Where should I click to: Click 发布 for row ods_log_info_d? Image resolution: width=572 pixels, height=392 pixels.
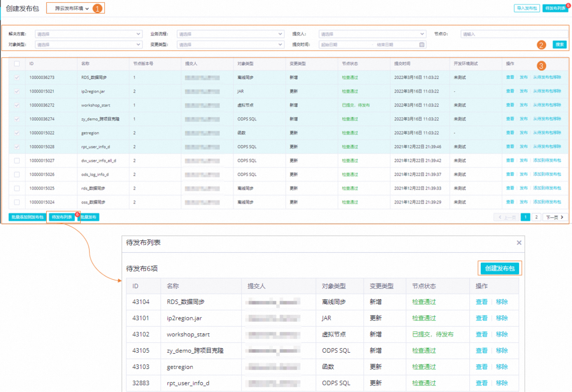click(x=524, y=174)
